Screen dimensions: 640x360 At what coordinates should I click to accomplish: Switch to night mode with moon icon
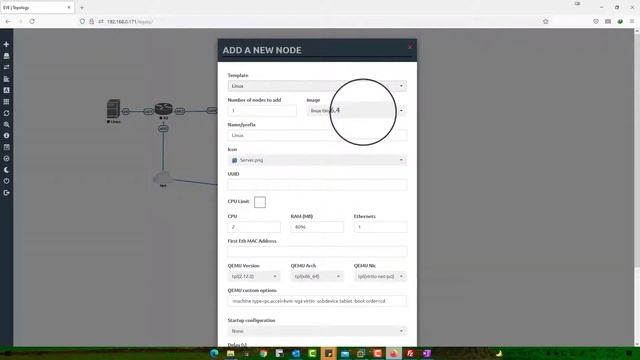point(6,170)
